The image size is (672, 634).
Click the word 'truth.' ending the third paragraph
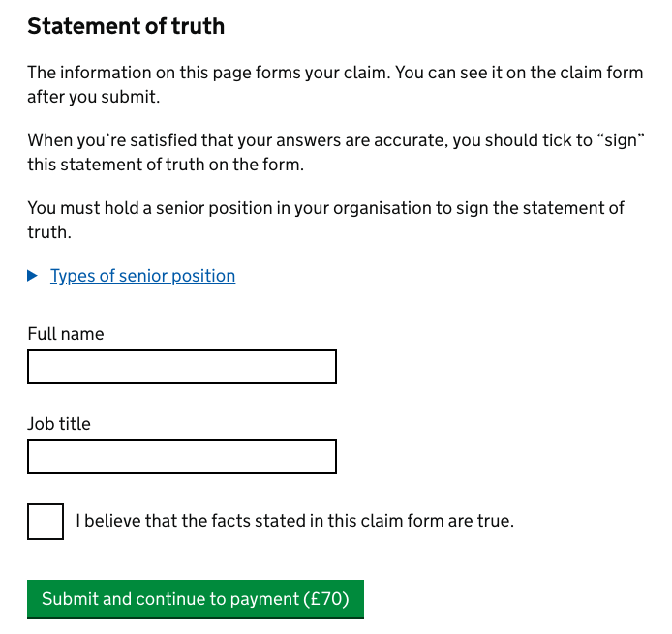point(49,232)
